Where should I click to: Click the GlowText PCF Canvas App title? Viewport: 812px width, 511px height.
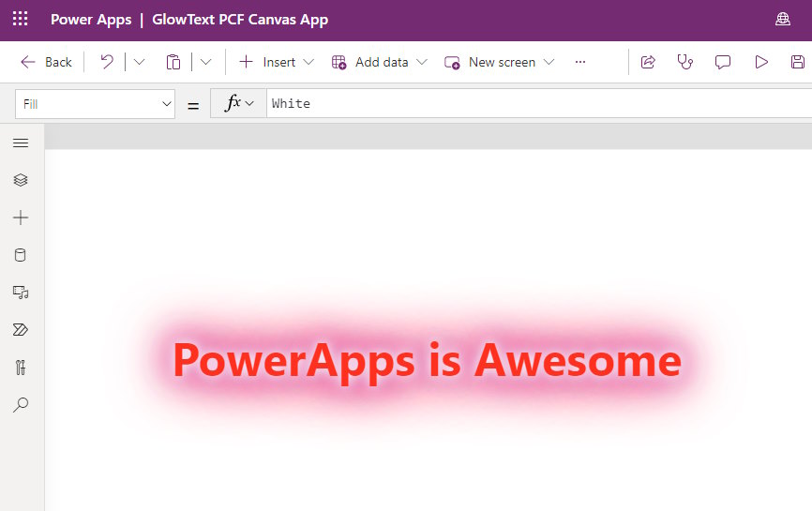click(240, 20)
